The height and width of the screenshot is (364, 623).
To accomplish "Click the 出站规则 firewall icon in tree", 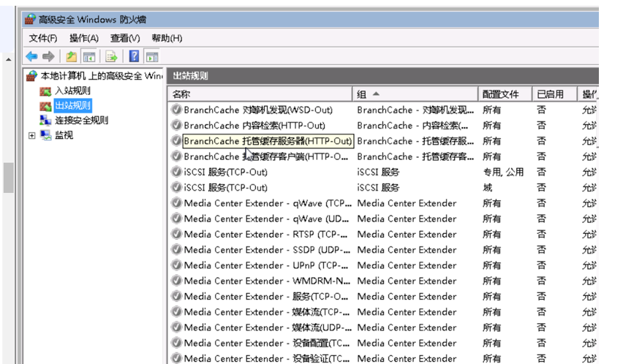I will [x=45, y=106].
